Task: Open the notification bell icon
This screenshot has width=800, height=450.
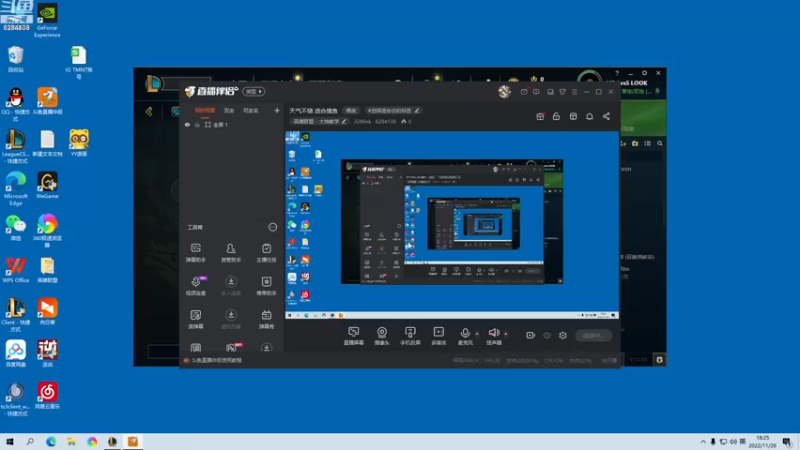Action: point(589,116)
